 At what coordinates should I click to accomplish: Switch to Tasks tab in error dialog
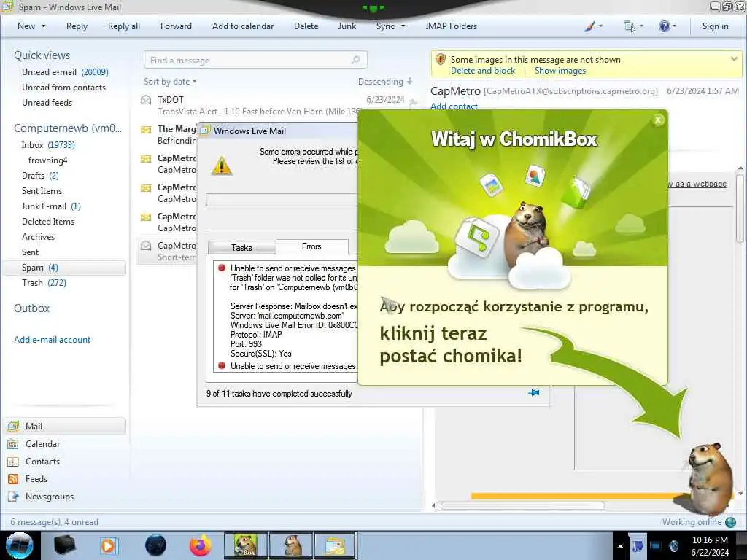point(241,248)
